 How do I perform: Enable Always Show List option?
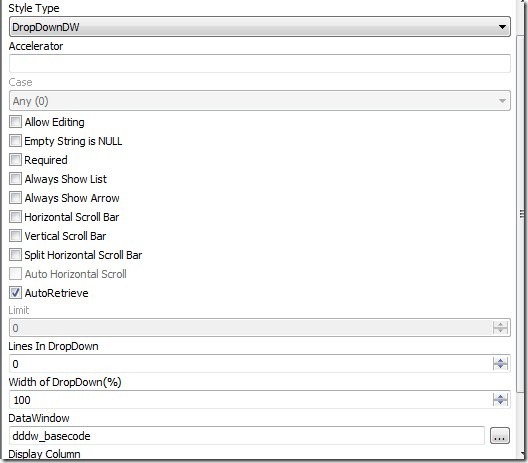pyautogui.click(x=15, y=179)
